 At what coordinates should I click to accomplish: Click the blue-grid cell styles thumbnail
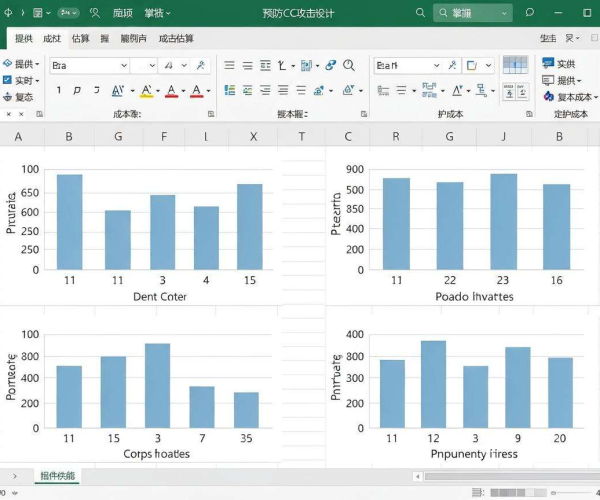point(515,65)
